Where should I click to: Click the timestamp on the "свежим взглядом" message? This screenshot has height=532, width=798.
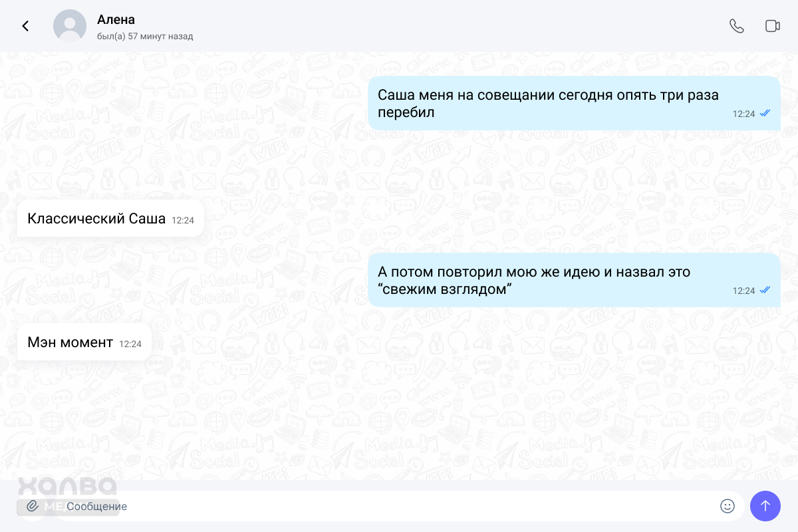click(743, 291)
